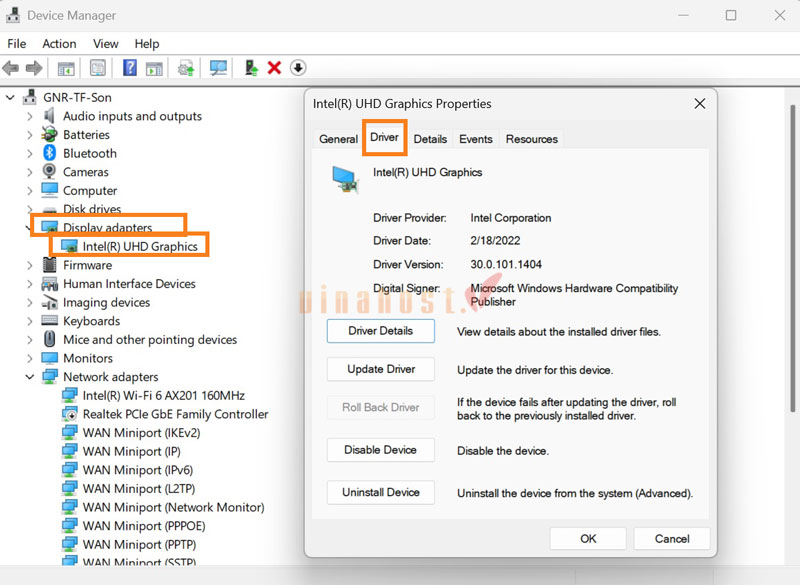Expand the Bluetooth node
This screenshot has width=800, height=585.
(30, 153)
